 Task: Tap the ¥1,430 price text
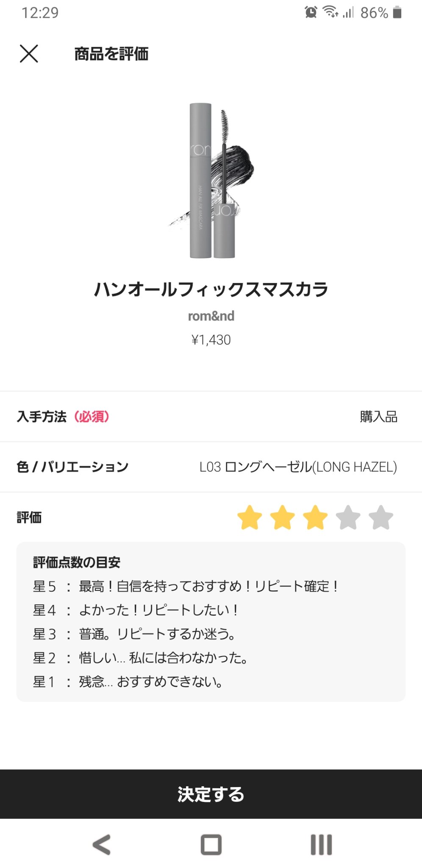(211, 340)
